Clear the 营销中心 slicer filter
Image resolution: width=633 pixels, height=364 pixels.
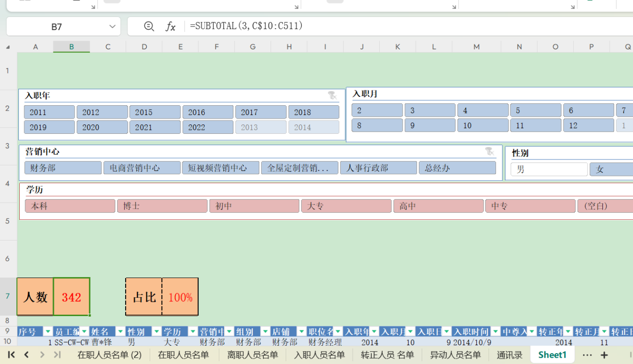click(490, 152)
